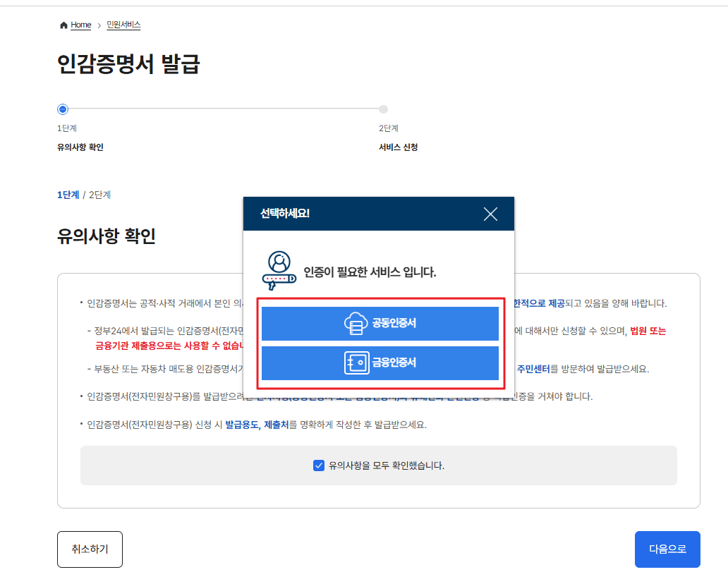Viewport: 728px width, 572px height.
Task: Click the X icon on 선택하세요! dialog
Action: tap(490, 214)
